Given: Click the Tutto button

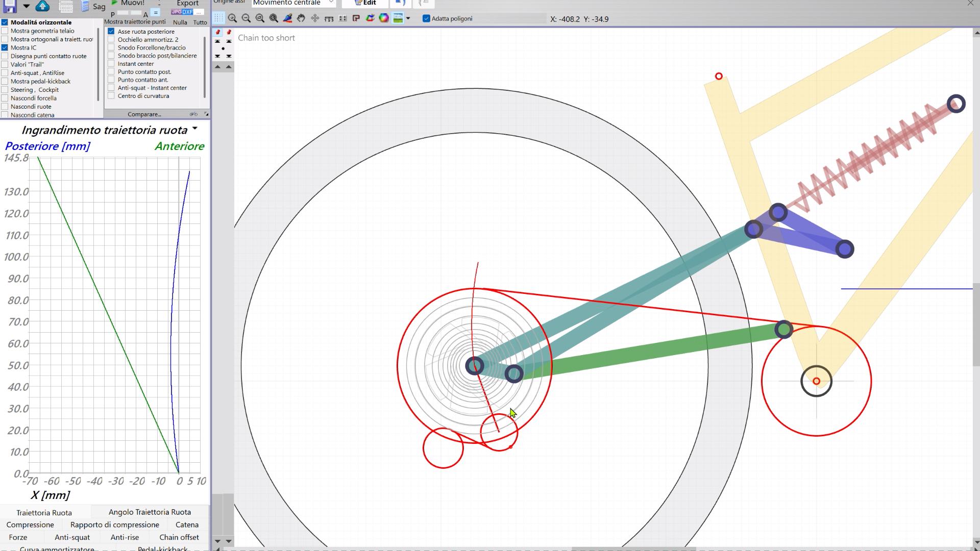Looking at the screenshot, I should 200,22.
